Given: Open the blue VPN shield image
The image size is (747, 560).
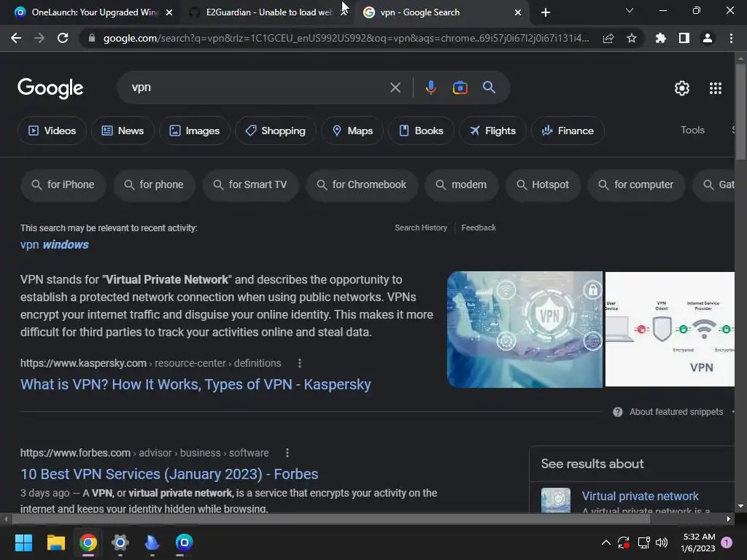Looking at the screenshot, I should (525, 330).
